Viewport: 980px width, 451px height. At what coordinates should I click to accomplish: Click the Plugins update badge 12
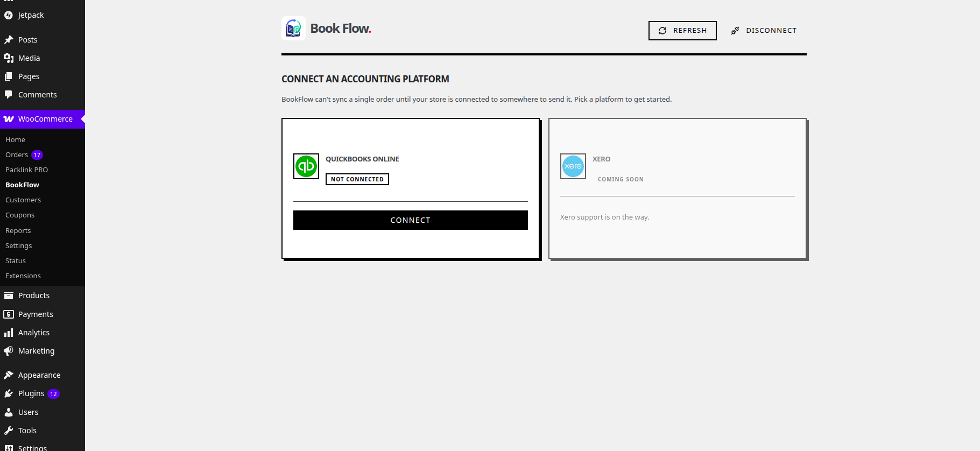point(53,394)
